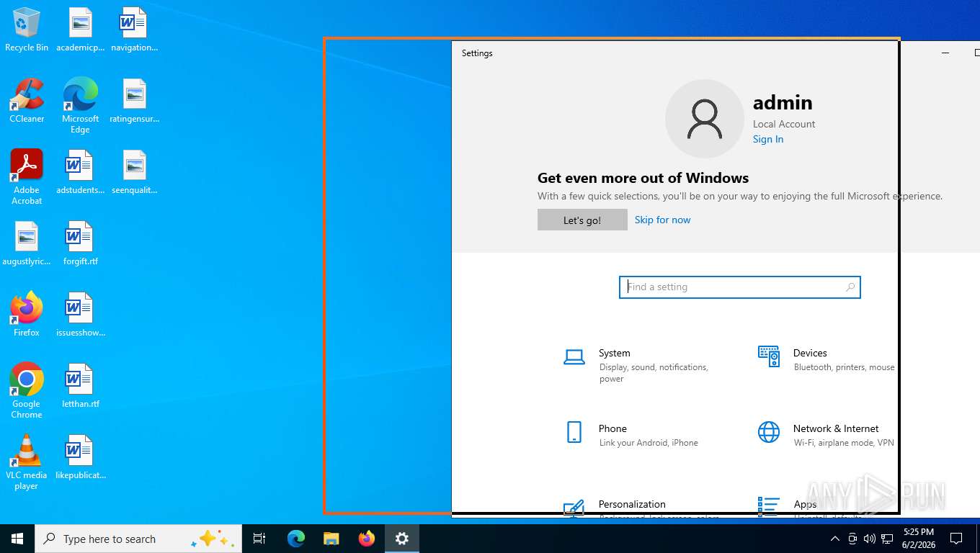This screenshot has height=553, width=980.
Task: Focus the Find a setting search box
Action: [x=739, y=287]
